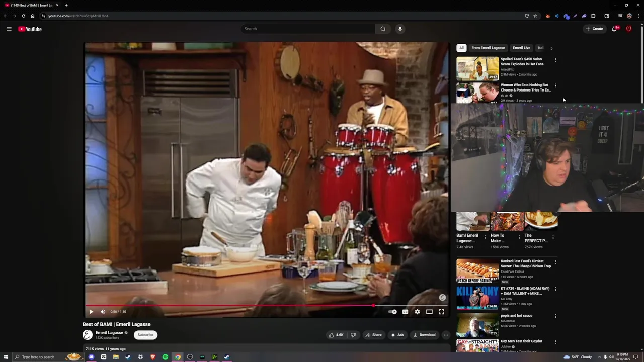644x362 pixels.
Task: Show more filter chips with arrow
Action: tap(551, 48)
